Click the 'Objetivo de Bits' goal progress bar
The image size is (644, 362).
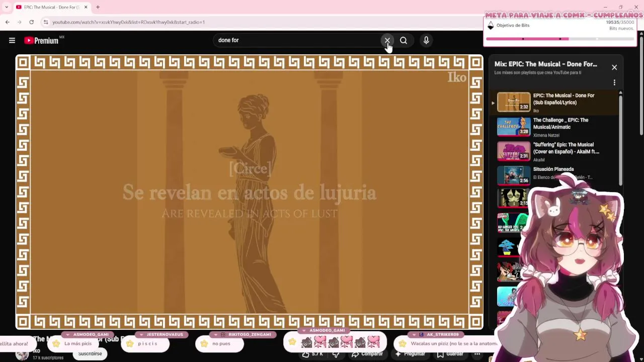point(560,39)
